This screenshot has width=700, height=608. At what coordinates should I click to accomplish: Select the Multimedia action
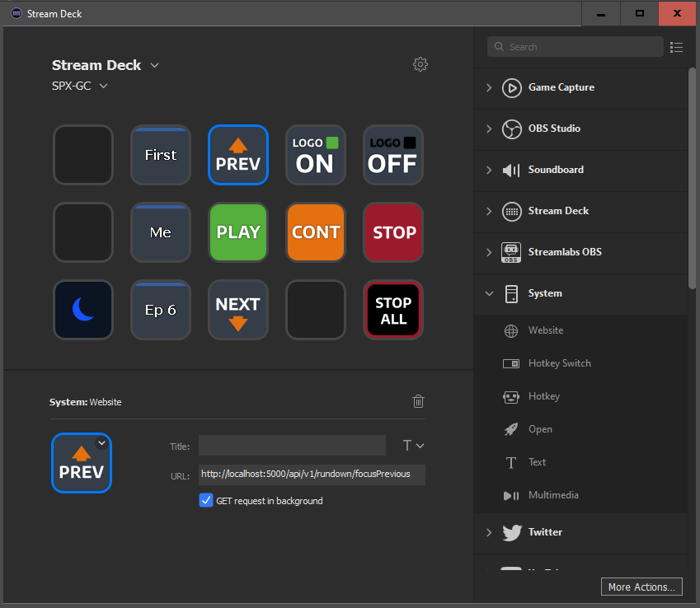point(552,495)
